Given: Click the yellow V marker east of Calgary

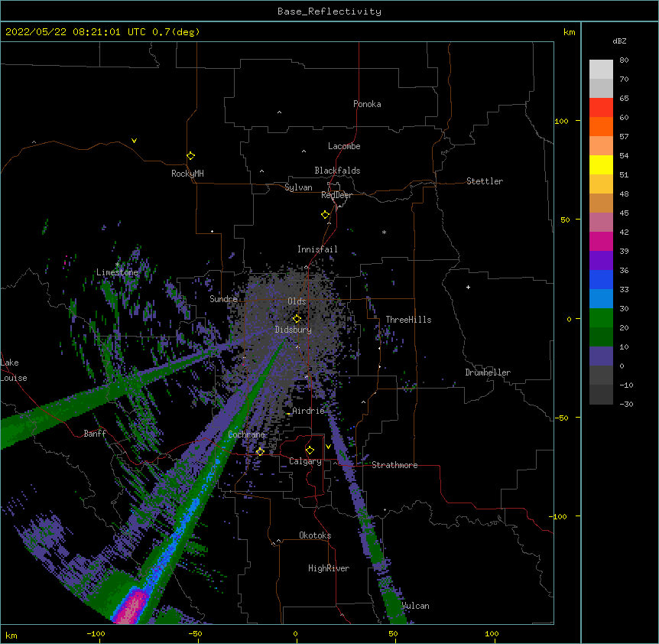Looking at the screenshot, I should click(x=328, y=447).
